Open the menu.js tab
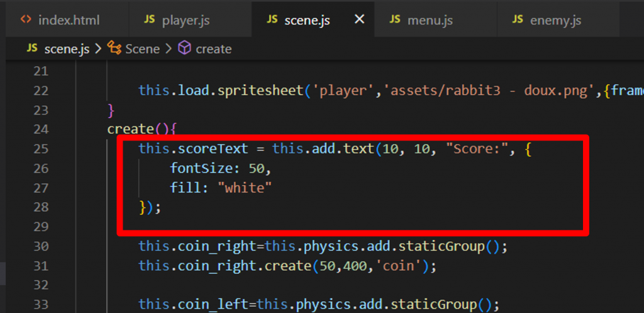The width and height of the screenshot is (644, 313). click(435, 20)
